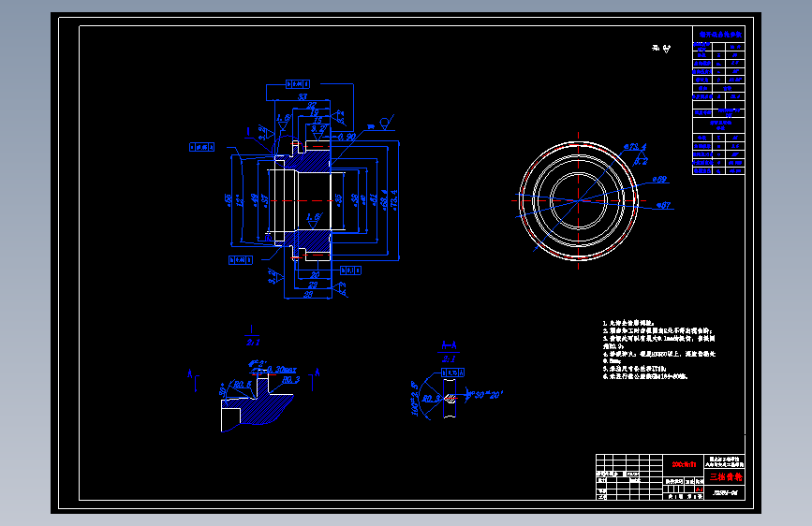Select the right section-cut marker A

pyautogui.click(x=317, y=373)
